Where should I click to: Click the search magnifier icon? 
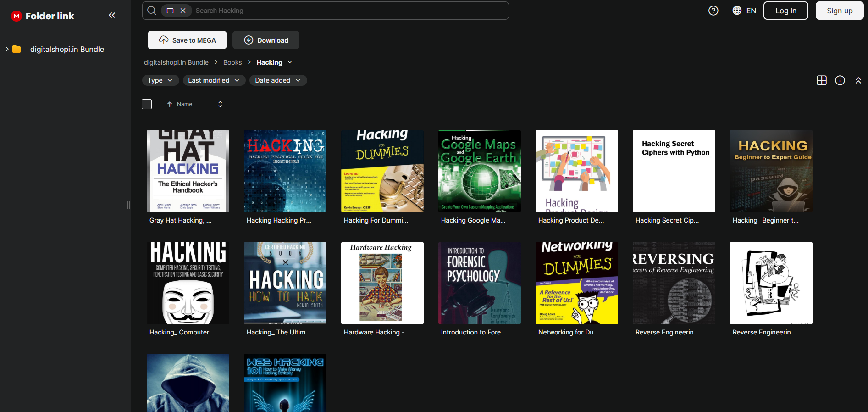pyautogui.click(x=152, y=11)
